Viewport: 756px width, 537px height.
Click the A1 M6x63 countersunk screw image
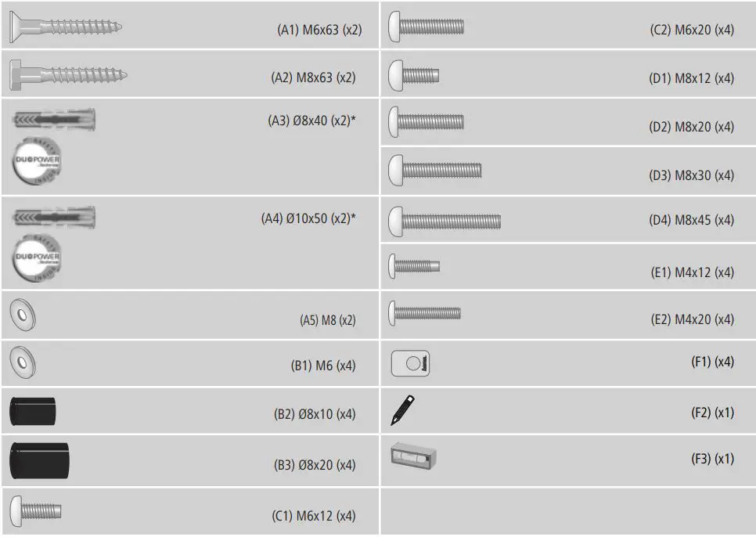(65, 27)
